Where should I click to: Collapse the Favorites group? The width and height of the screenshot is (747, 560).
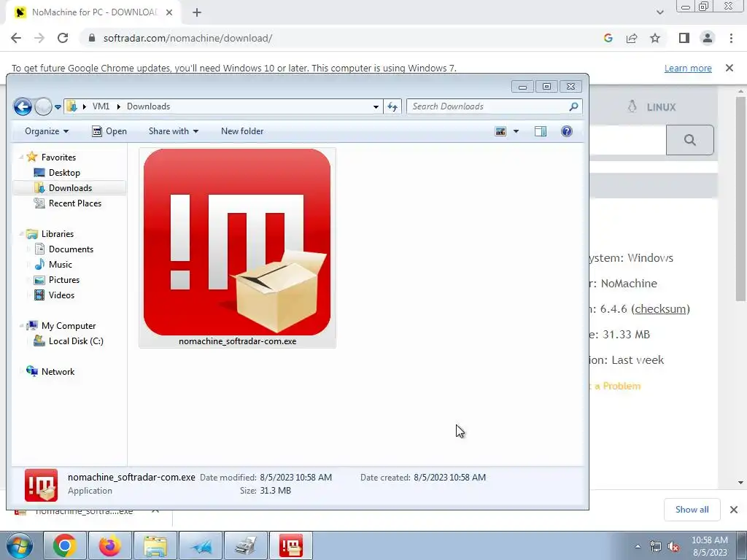point(21,157)
